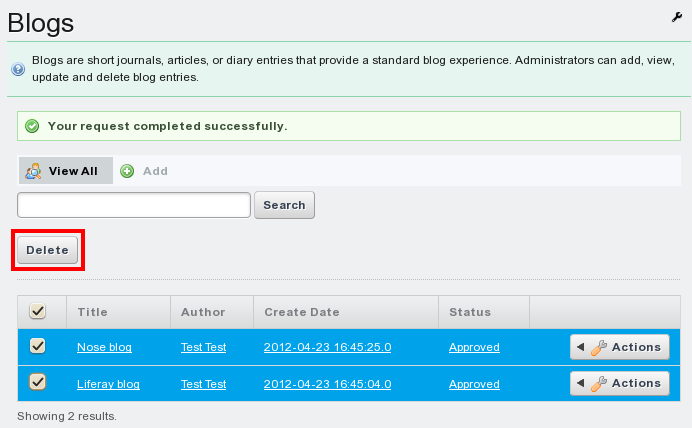Click the wrench icon in Nose blog Actions
This screenshot has height=428, width=692.
click(x=598, y=348)
